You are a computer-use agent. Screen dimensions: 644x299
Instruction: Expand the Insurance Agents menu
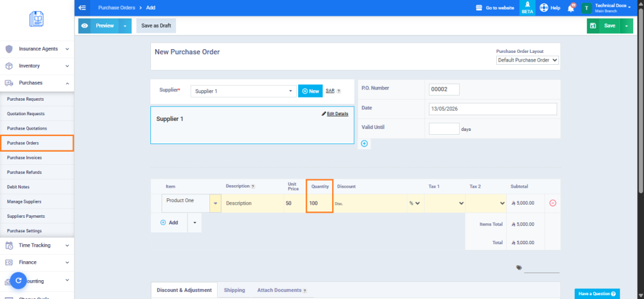coord(37,48)
